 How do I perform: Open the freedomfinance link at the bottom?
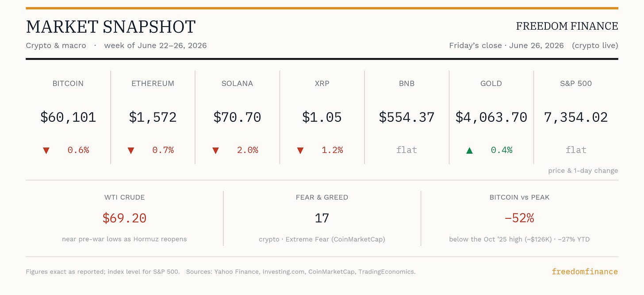[585, 272]
